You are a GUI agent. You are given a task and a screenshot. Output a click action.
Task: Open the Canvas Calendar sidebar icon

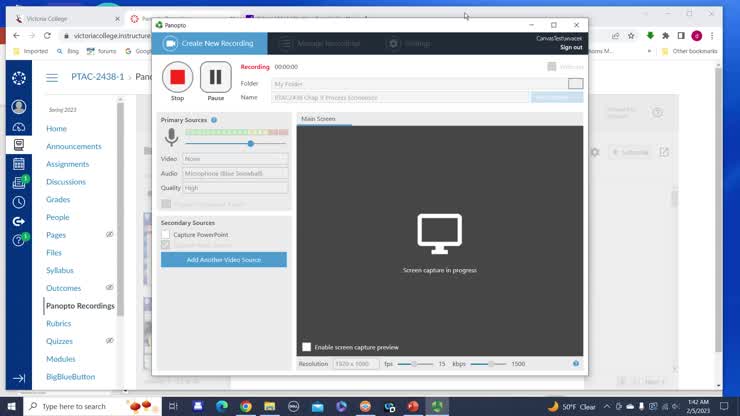[x=18, y=164]
